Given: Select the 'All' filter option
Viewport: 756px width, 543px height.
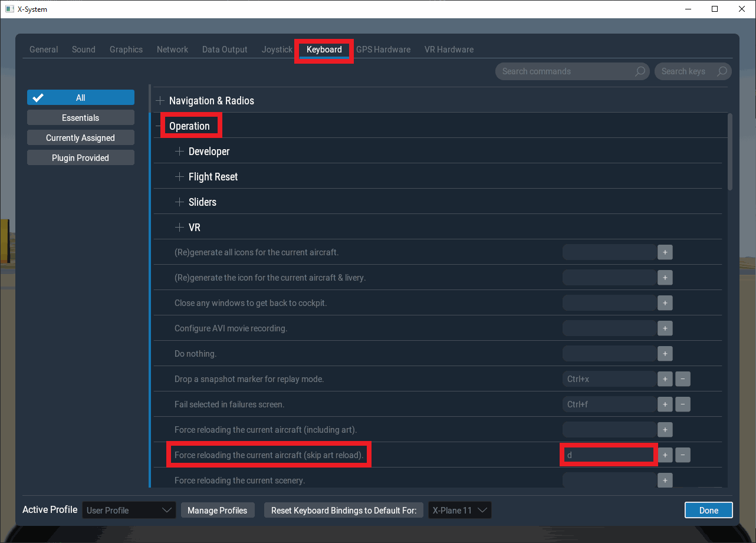Looking at the screenshot, I should [81, 98].
